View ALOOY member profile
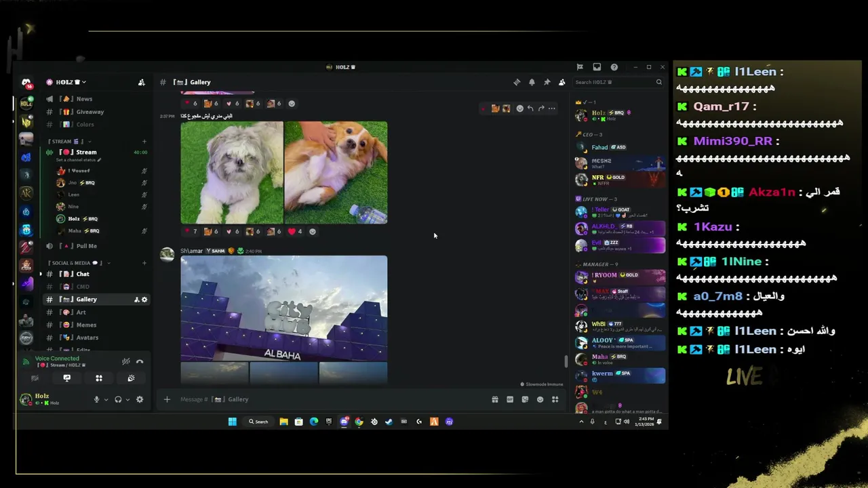Screen dimensions: 868x488 [x=619, y=343]
